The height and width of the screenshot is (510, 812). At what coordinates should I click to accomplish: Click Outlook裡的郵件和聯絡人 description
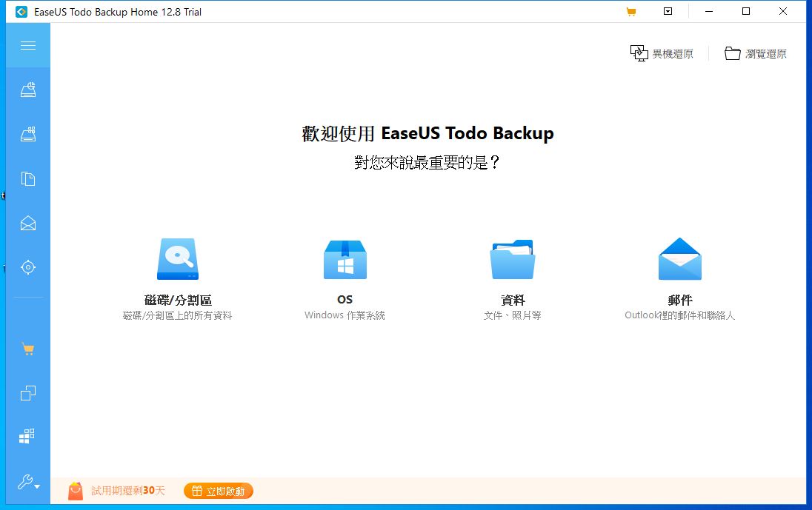(x=679, y=315)
